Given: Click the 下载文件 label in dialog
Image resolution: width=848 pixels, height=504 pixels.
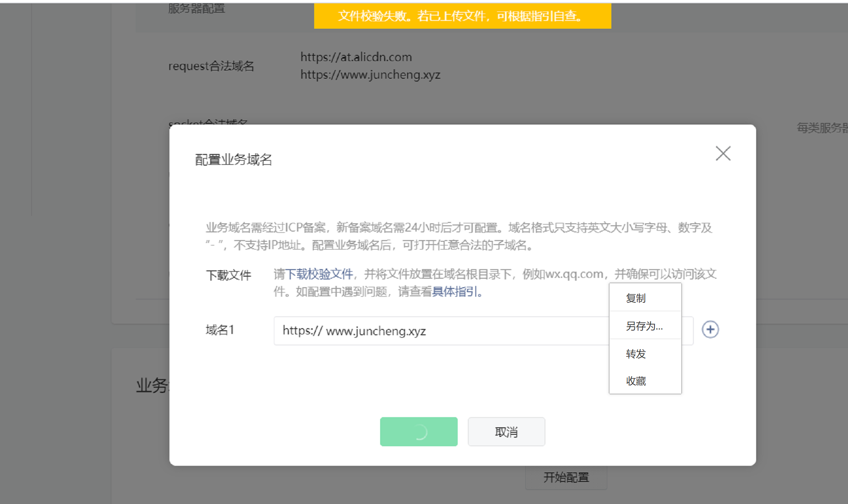Looking at the screenshot, I should pyautogui.click(x=228, y=275).
